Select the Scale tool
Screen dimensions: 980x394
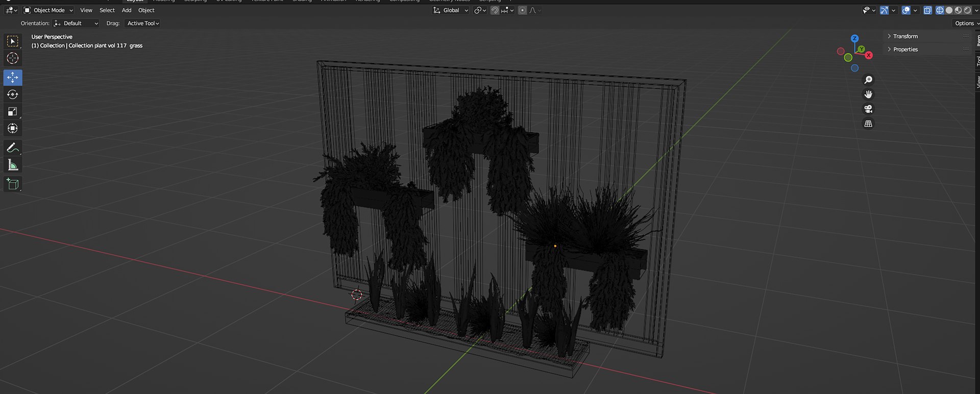point(13,111)
